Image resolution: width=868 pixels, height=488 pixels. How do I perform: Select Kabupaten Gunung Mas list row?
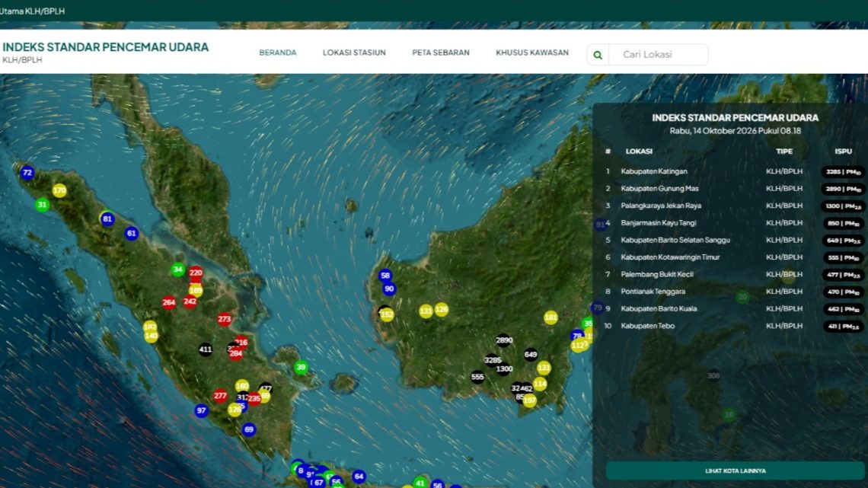[x=736, y=189]
